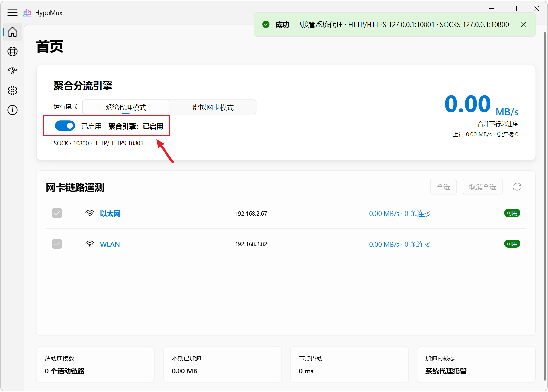548x392 pixels.
Task: Click the 聚合引擎：已启用 status label
Action: coord(136,126)
